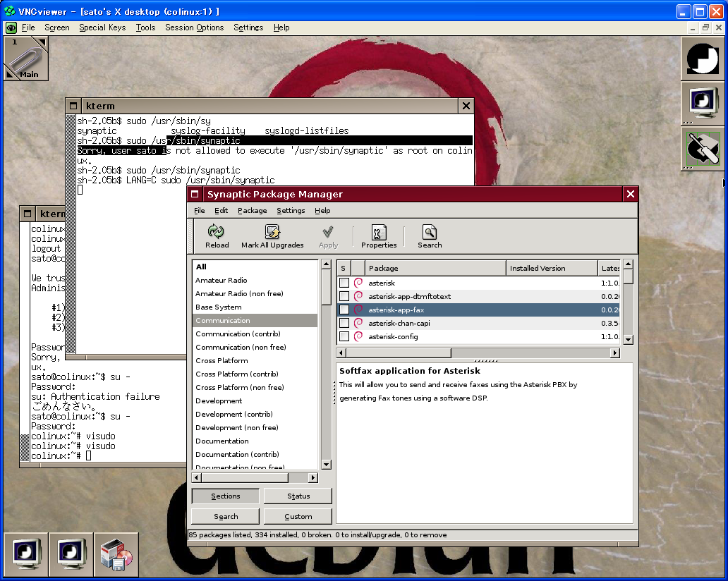The width and height of the screenshot is (728, 581).
Task: Click window menu icon of upper kterm
Action: (x=73, y=106)
